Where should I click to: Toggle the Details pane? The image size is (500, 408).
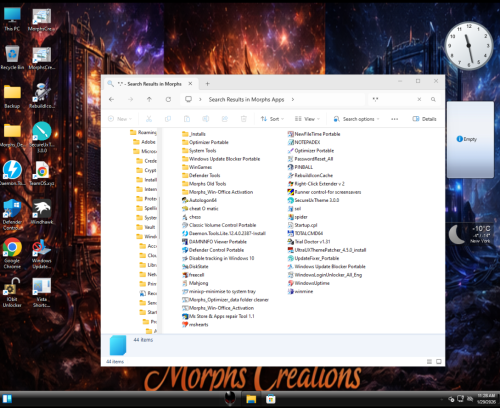[x=424, y=119]
